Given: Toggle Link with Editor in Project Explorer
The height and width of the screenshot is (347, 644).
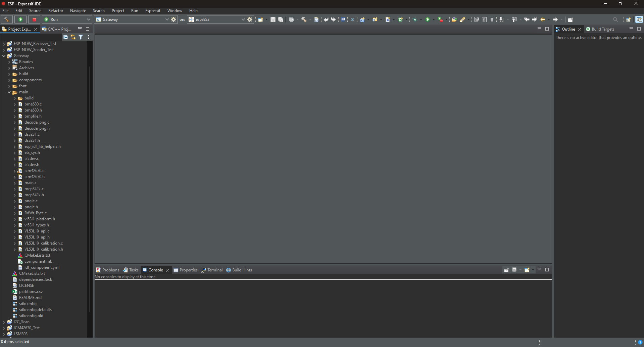Looking at the screenshot, I should click(73, 37).
